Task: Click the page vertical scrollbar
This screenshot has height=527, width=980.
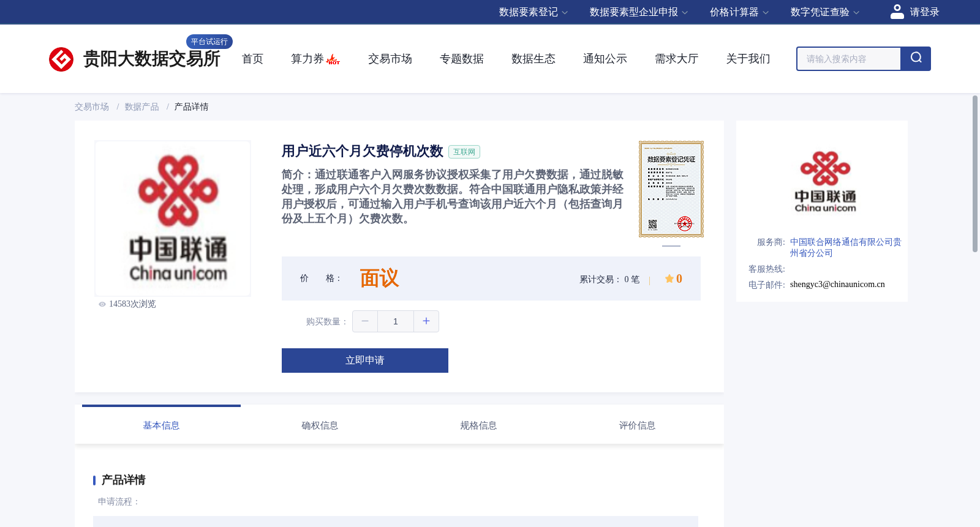Action: click(x=975, y=174)
